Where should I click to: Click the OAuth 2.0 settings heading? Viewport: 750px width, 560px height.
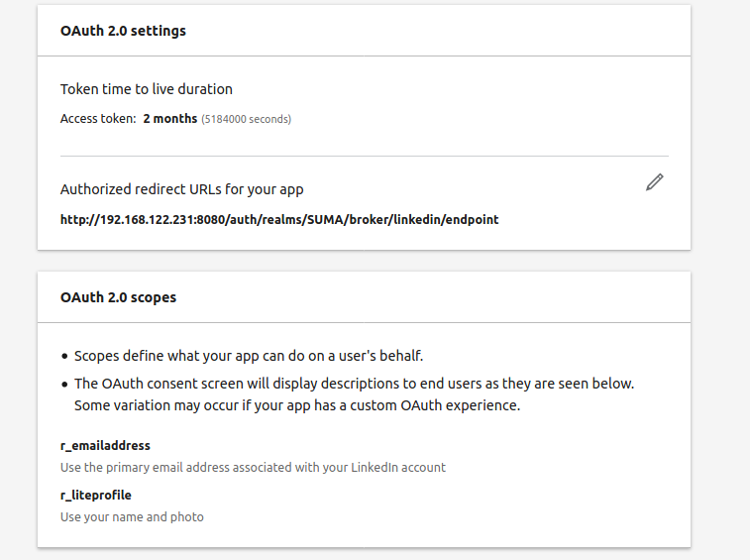123,31
